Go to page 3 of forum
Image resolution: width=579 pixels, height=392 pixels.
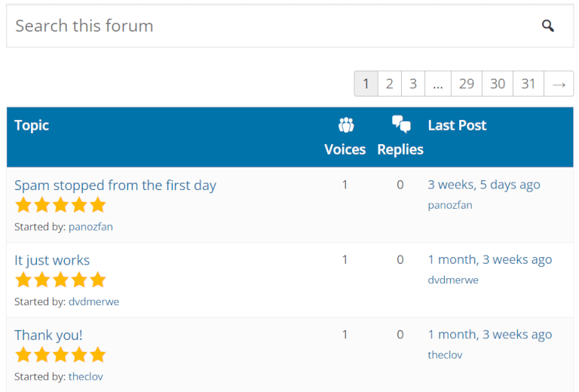point(412,84)
